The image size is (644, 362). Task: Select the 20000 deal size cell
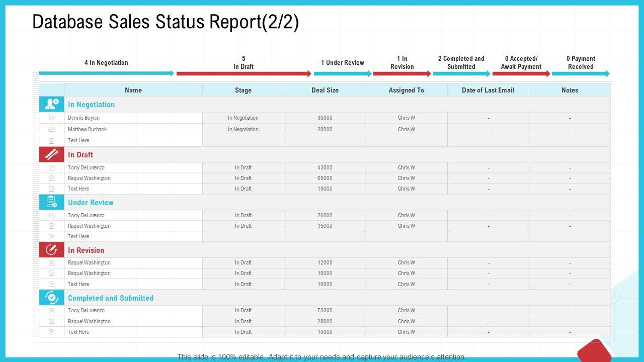point(325,129)
